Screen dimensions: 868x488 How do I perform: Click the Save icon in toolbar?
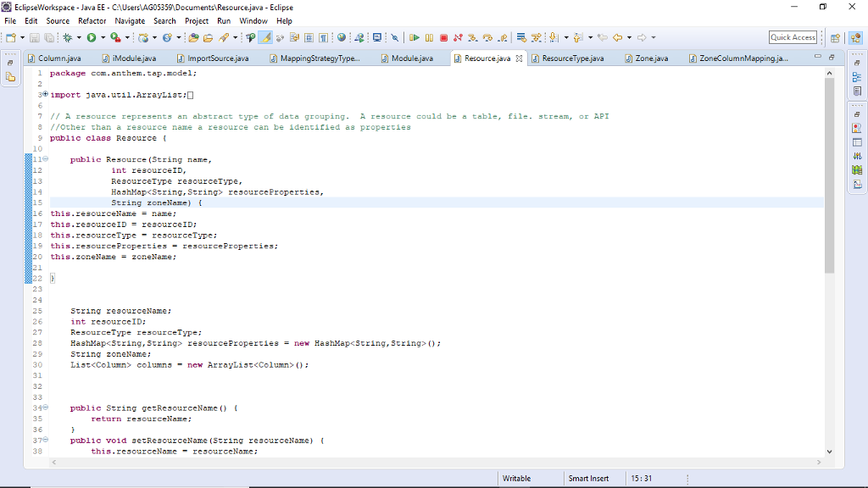[x=34, y=37]
